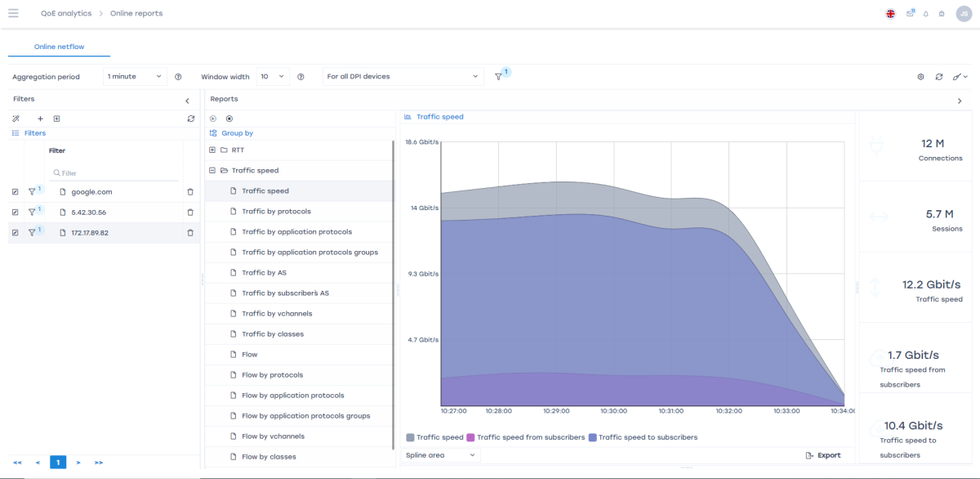Switch to the Online netflow tab

pos(59,47)
